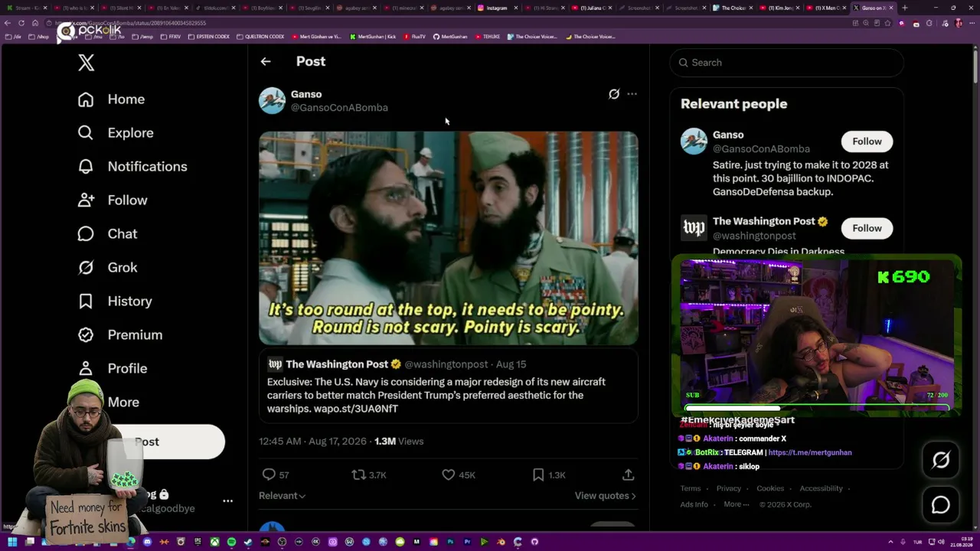Open View quotes link

606,496
